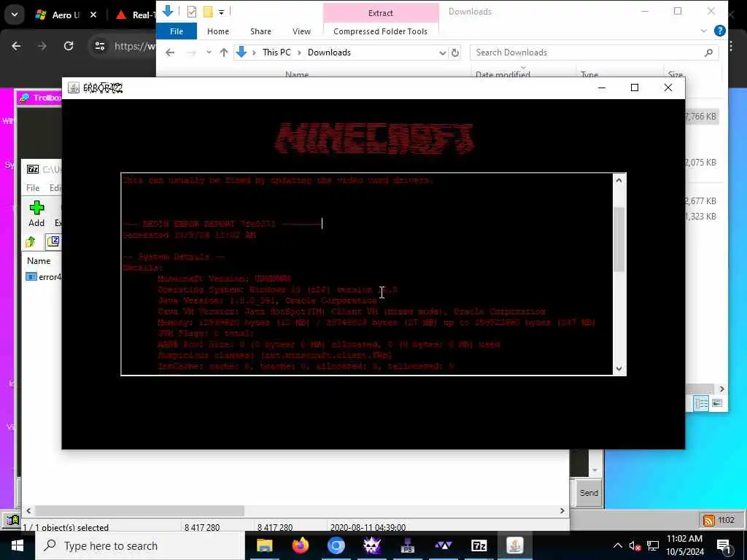This screenshot has width=747, height=560.
Task: Open the File tab in Explorer
Action: point(177,31)
